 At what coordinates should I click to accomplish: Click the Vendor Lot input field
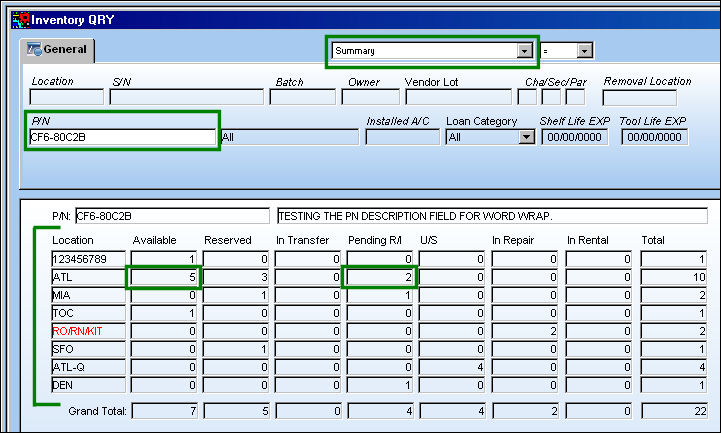458,97
